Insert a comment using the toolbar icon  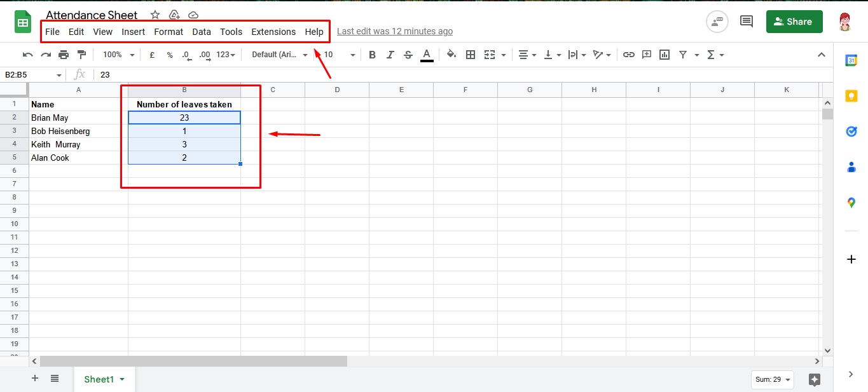(646, 55)
